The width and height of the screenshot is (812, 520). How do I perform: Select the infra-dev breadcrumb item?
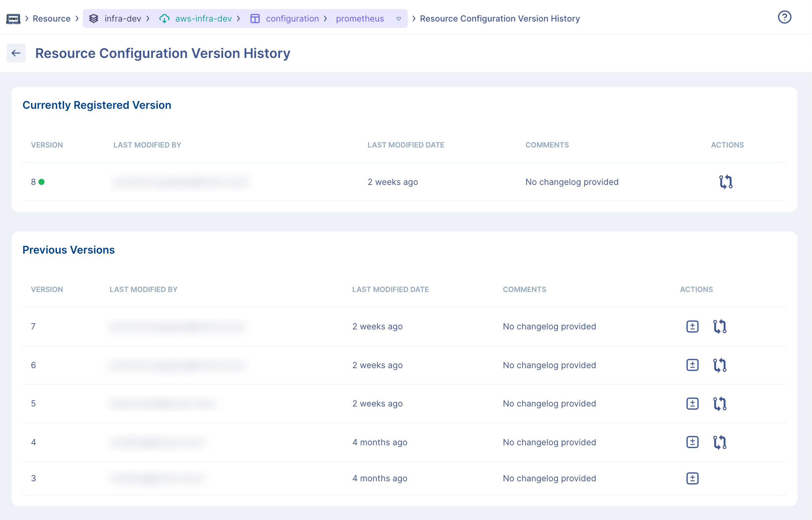pyautogui.click(x=122, y=19)
